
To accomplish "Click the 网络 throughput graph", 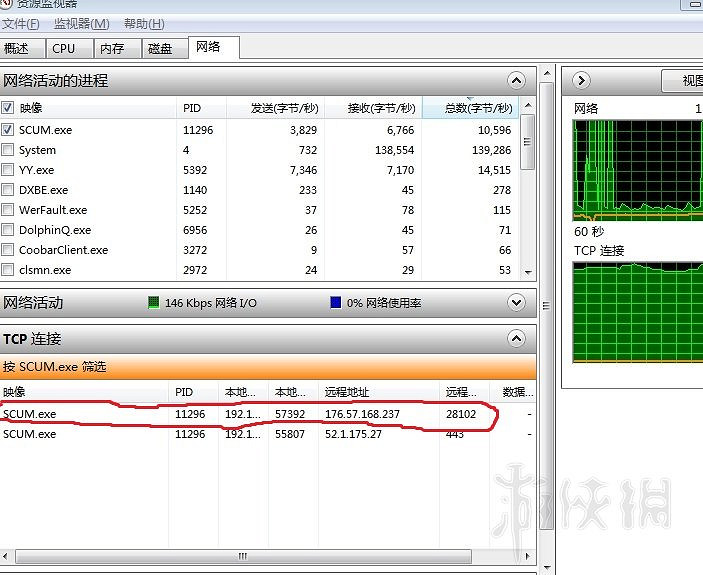I will point(638,170).
